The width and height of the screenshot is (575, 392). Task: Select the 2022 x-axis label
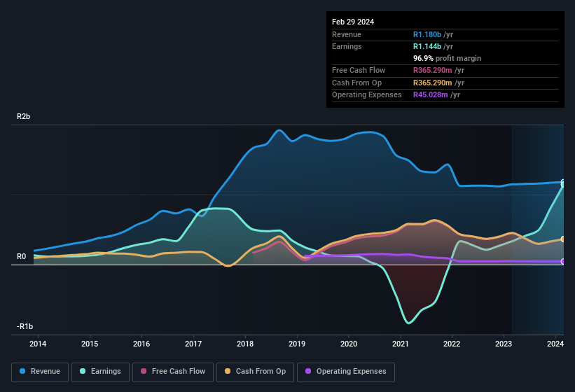point(452,344)
